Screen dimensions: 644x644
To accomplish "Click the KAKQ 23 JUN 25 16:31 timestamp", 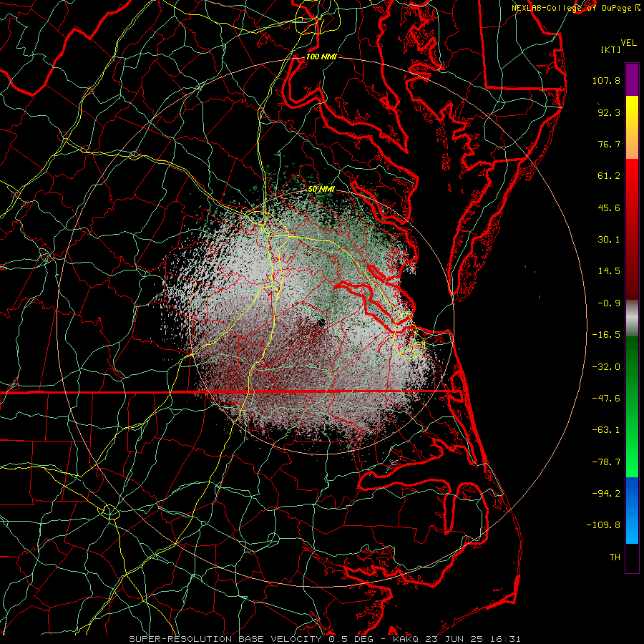I will click(457, 639).
